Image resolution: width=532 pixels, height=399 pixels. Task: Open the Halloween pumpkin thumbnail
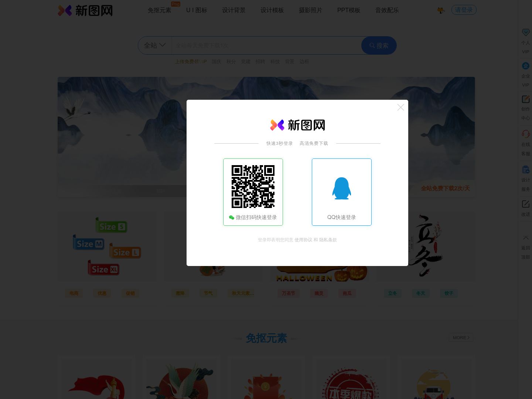pos(319,274)
